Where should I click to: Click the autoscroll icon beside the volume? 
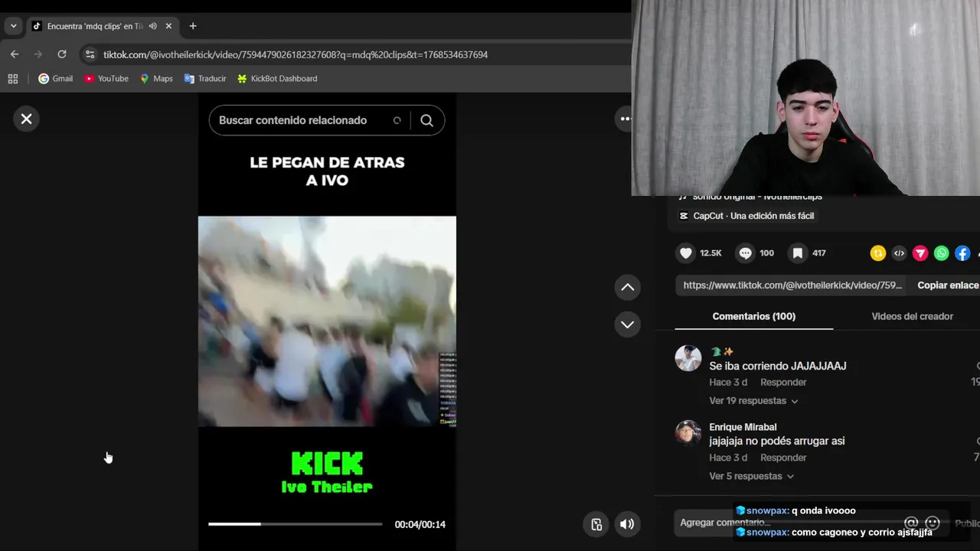[596, 524]
